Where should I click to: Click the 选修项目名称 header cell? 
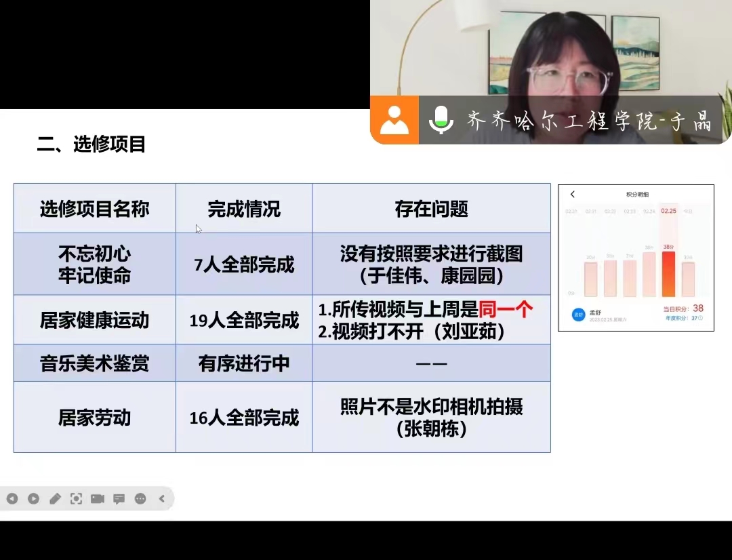(94, 209)
